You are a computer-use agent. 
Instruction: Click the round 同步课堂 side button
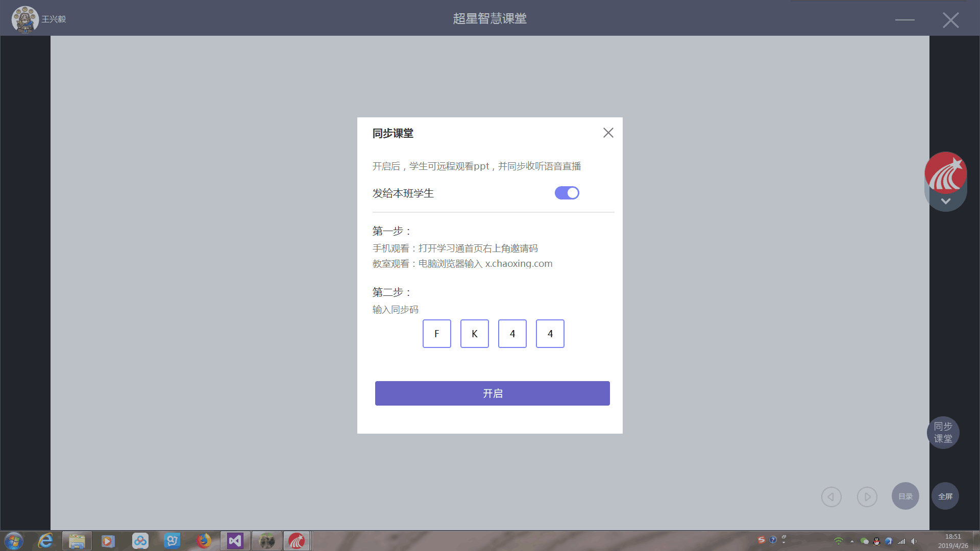pos(943,433)
